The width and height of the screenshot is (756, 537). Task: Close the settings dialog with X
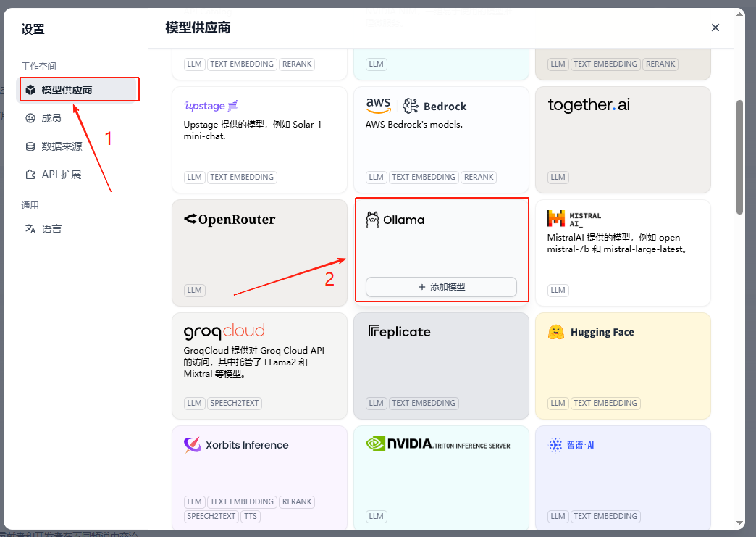click(x=715, y=28)
